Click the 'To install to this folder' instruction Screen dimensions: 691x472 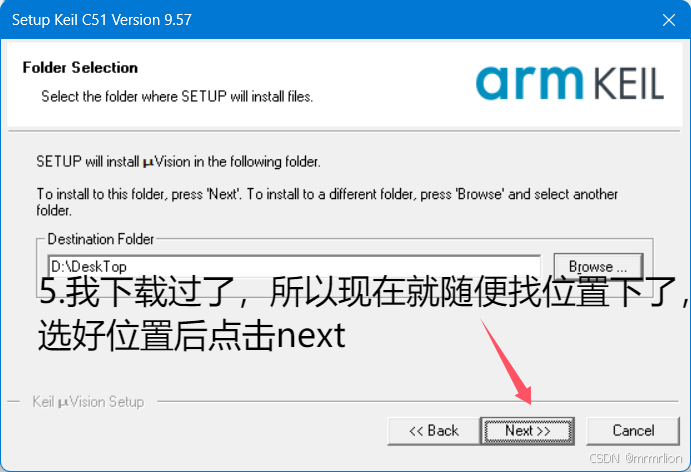pos(327,202)
